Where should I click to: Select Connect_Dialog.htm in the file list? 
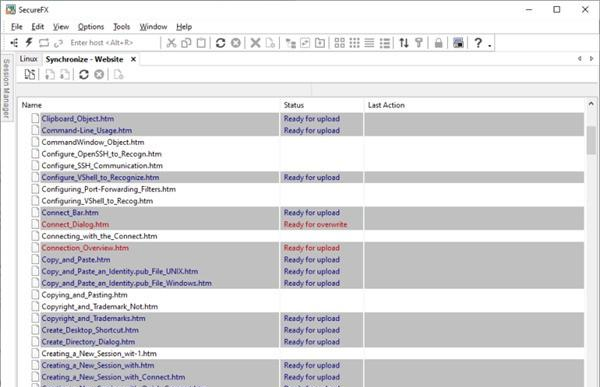[x=75, y=225]
